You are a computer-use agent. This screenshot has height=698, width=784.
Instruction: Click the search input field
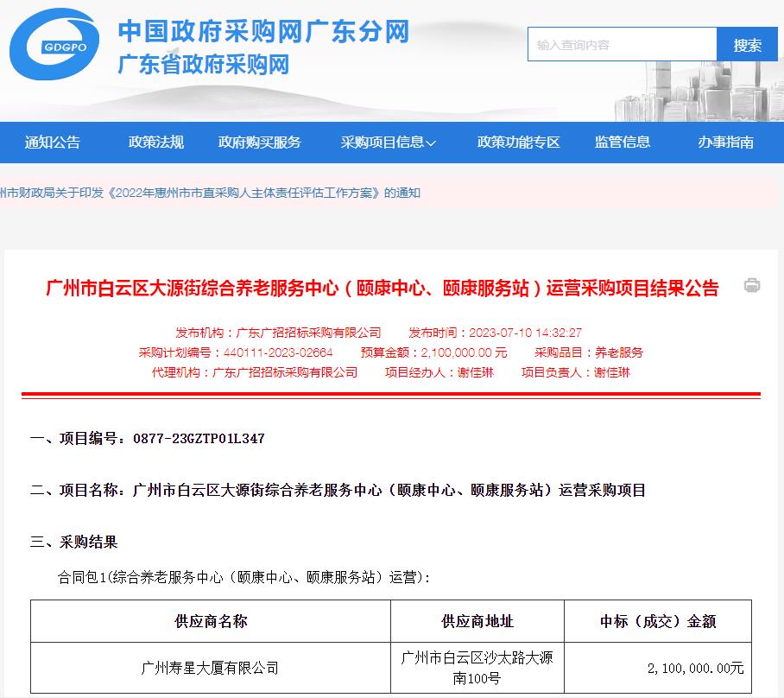[622, 45]
